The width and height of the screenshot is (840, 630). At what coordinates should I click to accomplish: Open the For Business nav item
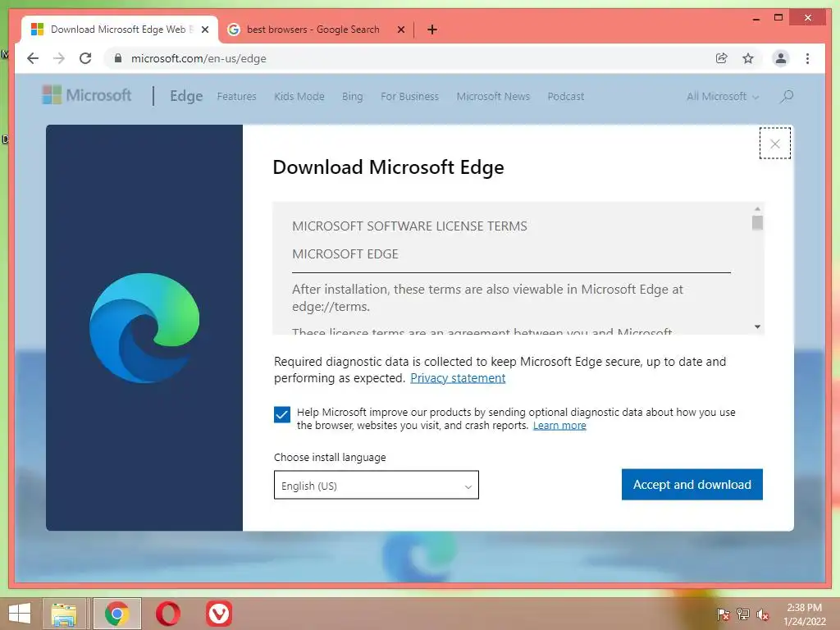pos(409,97)
